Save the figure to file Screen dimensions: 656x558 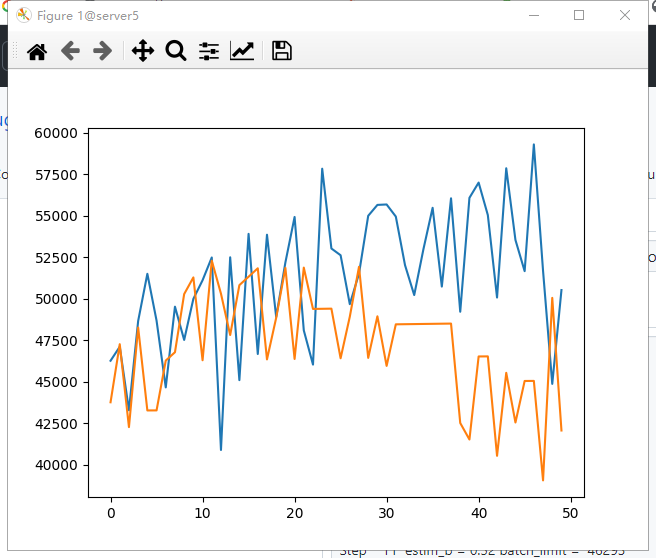pos(282,51)
